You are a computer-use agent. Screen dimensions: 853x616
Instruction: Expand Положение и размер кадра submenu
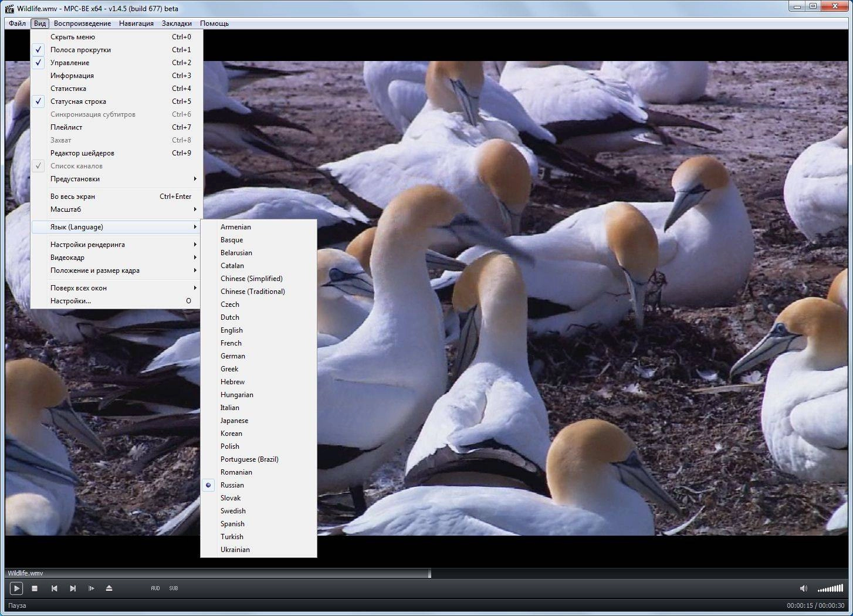[x=117, y=270]
